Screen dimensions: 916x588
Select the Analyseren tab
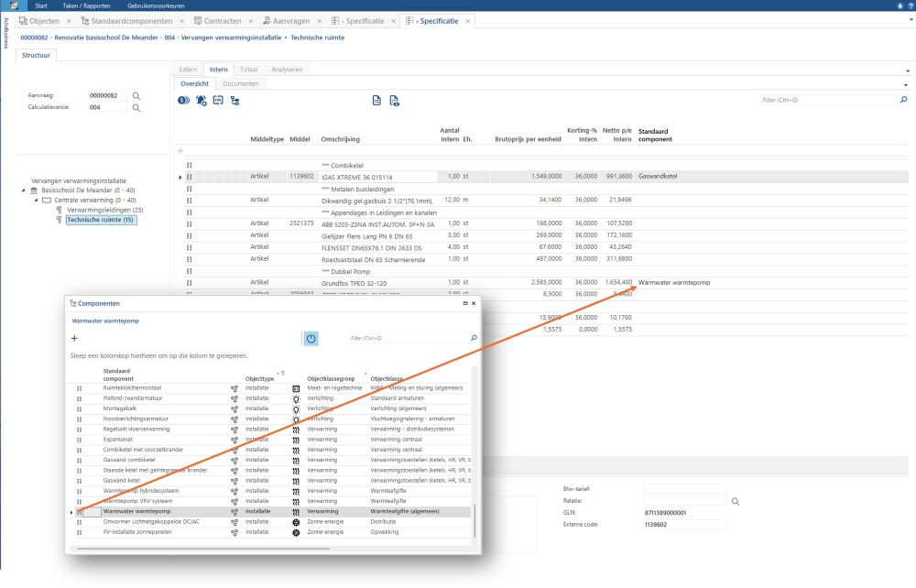(x=287, y=70)
